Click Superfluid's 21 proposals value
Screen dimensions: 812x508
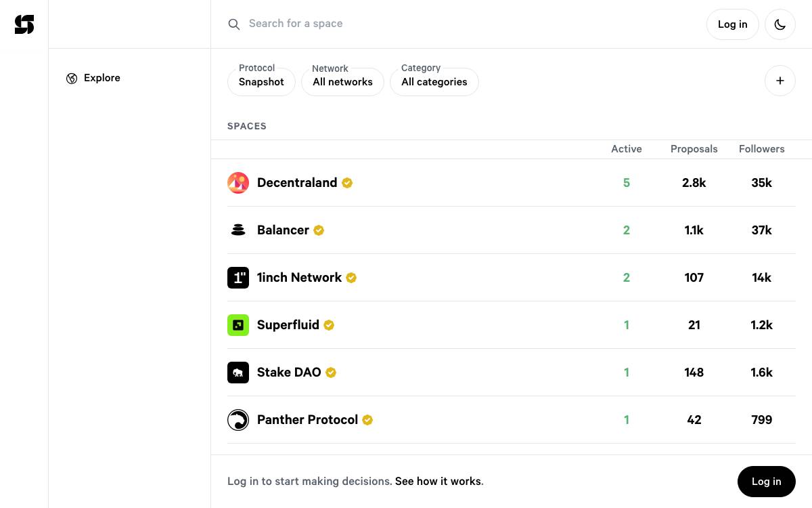(694, 325)
